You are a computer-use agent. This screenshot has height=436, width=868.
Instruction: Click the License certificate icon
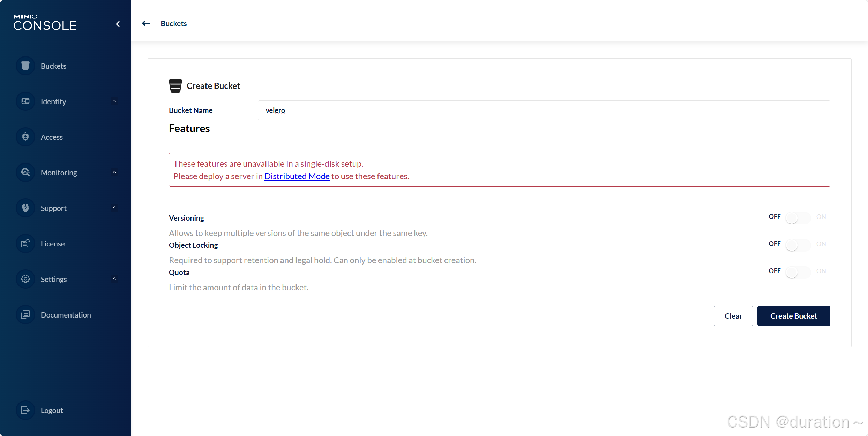coord(25,244)
